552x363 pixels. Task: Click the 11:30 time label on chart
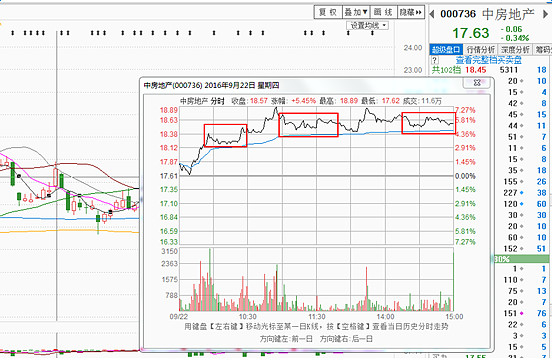[x=316, y=317]
